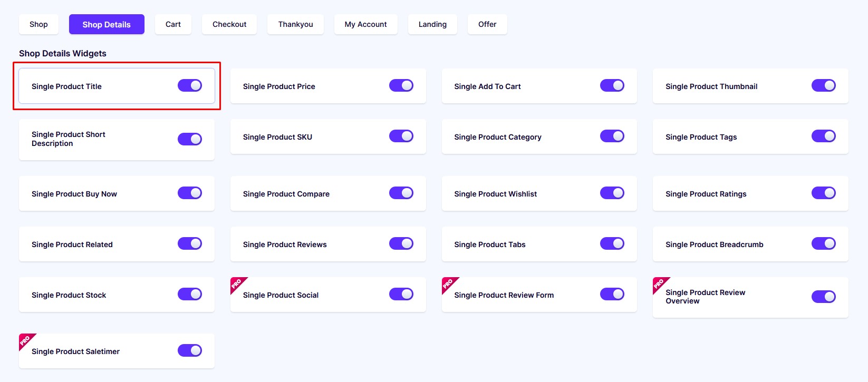Turn off Single Product Breadcrumb toggle
The width and height of the screenshot is (868, 382).
pyautogui.click(x=824, y=243)
